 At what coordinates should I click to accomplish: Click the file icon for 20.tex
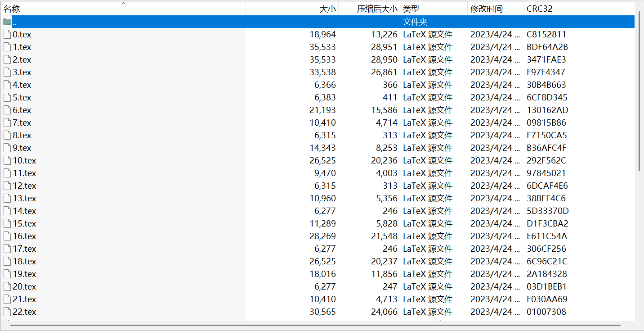click(7, 286)
